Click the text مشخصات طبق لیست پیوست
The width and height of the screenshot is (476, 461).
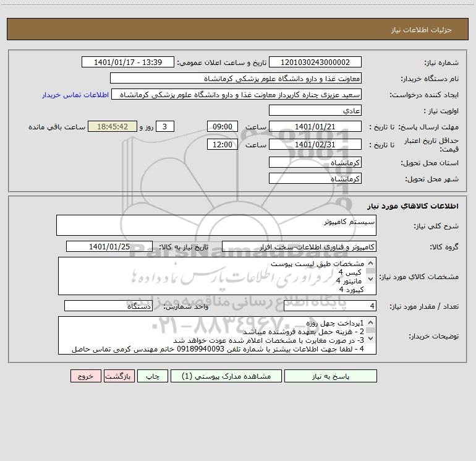click(x=317, y=264)
